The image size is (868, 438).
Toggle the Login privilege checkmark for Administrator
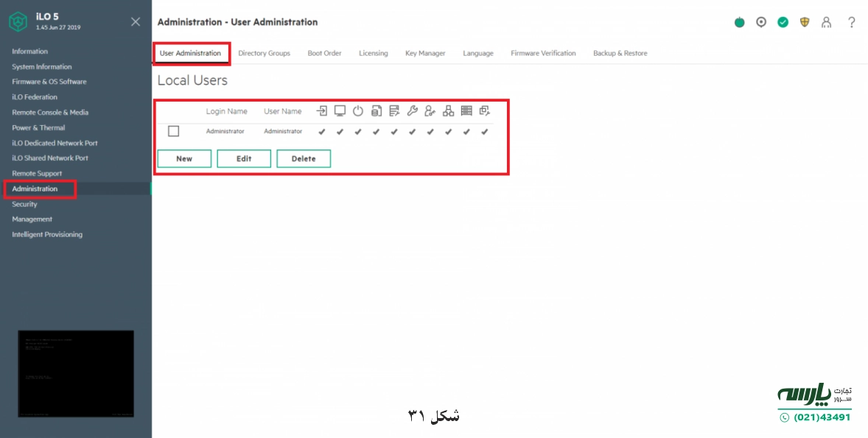(322, 132)
